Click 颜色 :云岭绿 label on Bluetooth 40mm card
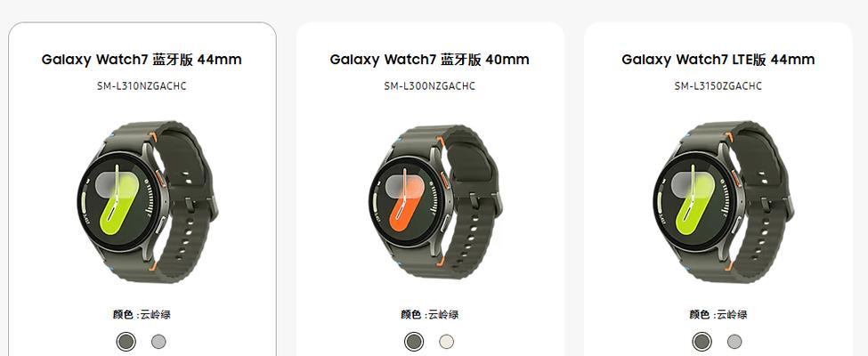This screenshot has width=868, height=356. pyautogui.click(x=430, y=314)
